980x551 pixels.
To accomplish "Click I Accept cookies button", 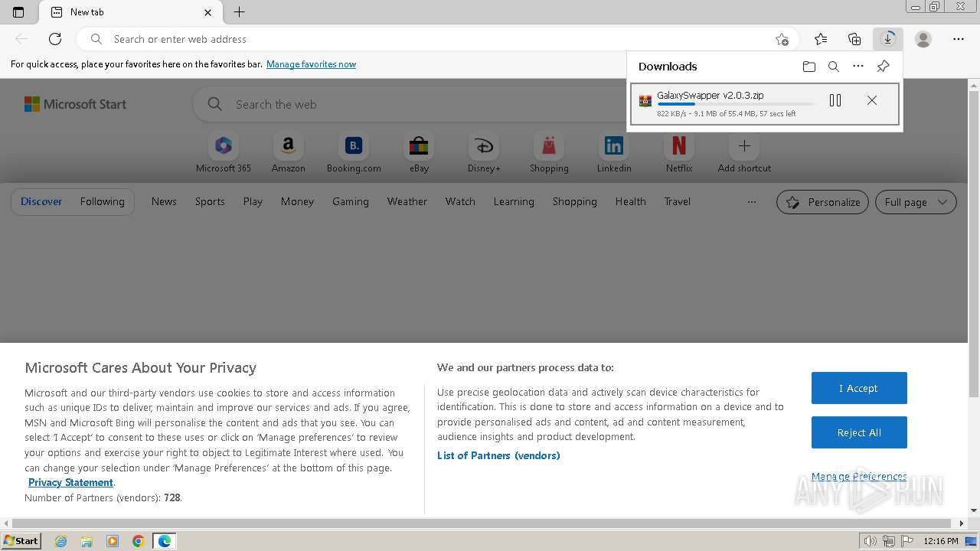I will tap(859, 388).
